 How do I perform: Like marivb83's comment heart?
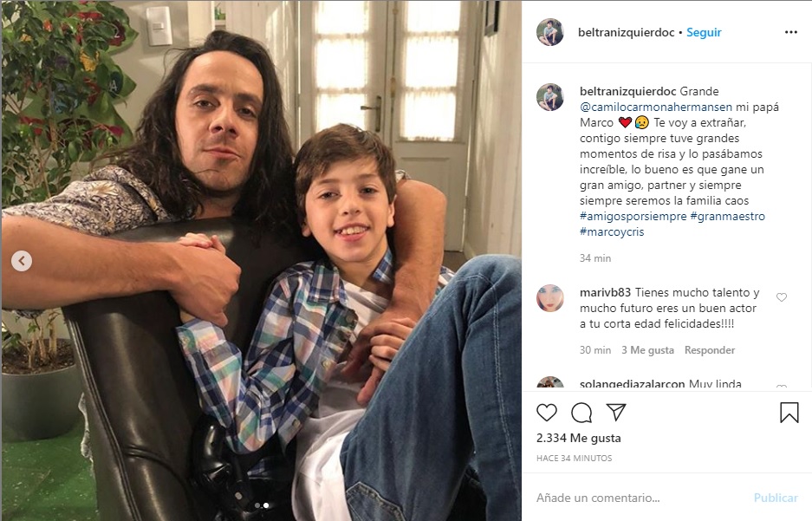[782, 297]
